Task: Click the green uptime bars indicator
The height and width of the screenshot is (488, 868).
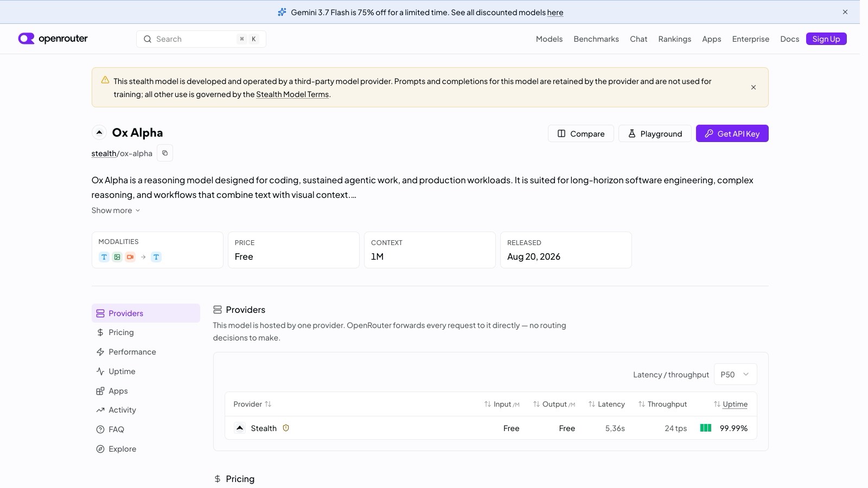Action: pyautogui.click(x=706, y=428)
